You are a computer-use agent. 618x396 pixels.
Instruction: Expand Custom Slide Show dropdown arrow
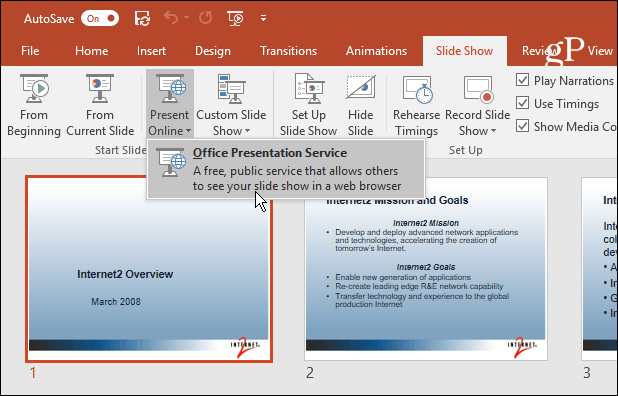248,131
